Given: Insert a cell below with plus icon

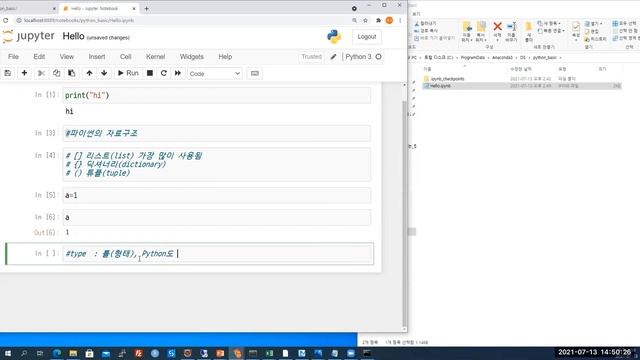Looking at the screenshot, I should [x=24, y=73].
